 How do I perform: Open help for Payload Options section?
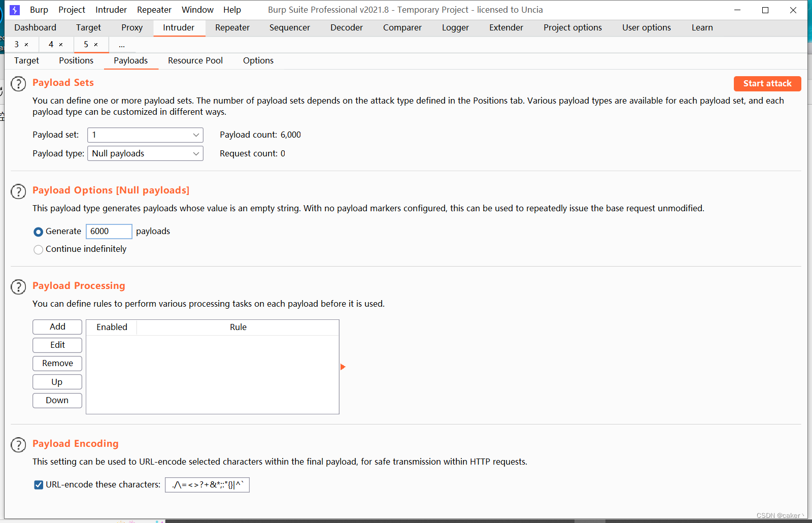[18, 191]
